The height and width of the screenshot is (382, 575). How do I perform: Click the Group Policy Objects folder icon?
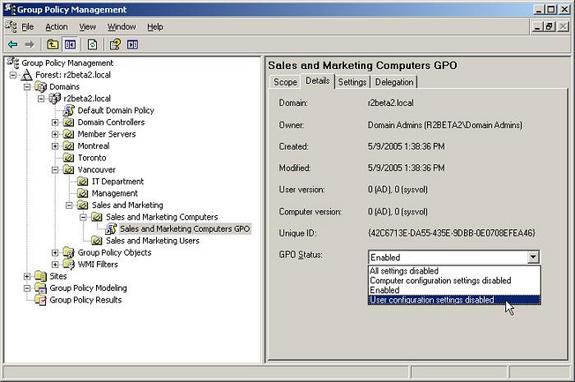click(69, 253)
